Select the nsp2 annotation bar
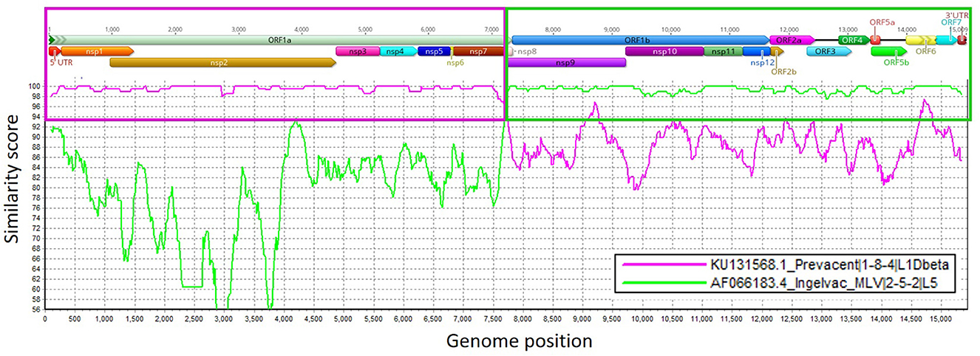This screenshot has width=980, height=356. [222, 63]
